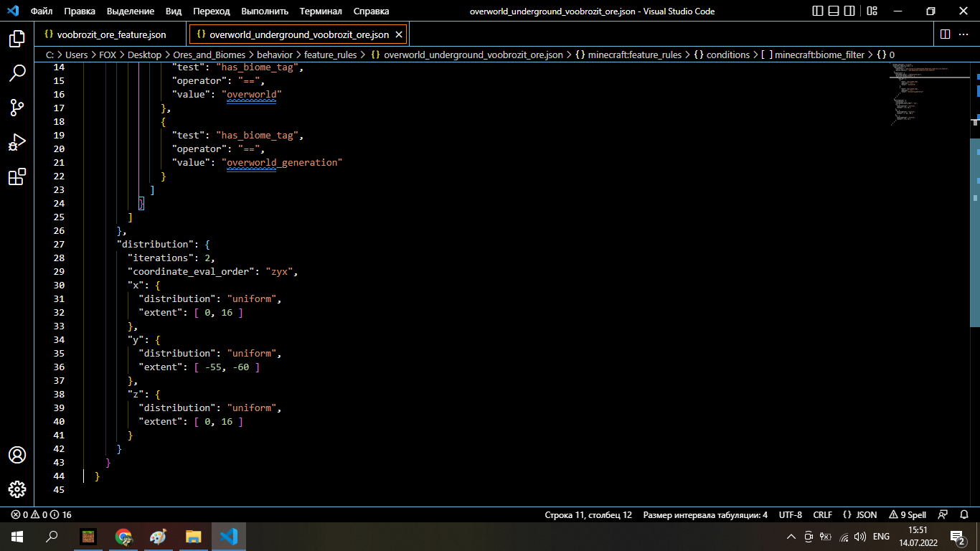Viewport: 980px width, 551px height.
Task: Change UTF-8 file encoding in status bar
Action: [790, 514]
